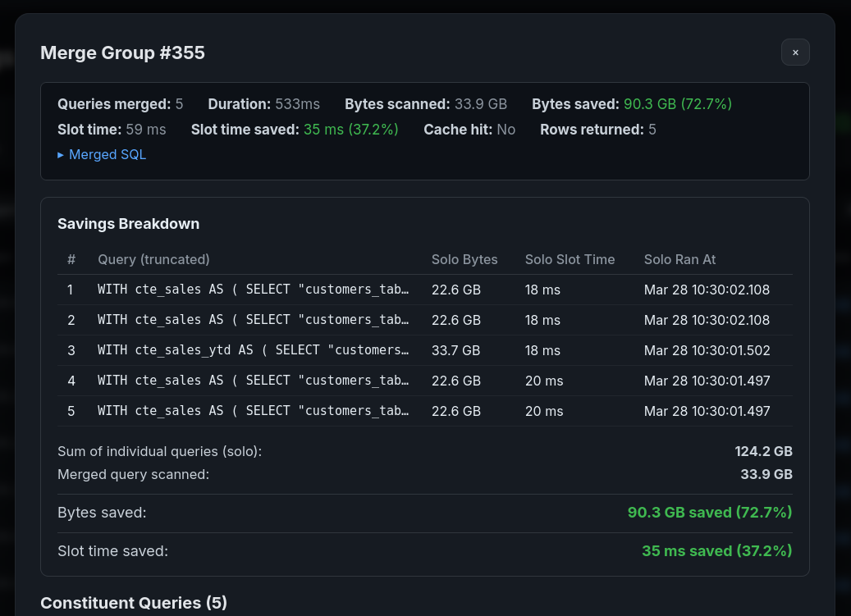Viewport: 851px width, 616px height.
Task: Click the Solo Ran At column header
Action: pos(679,259)
